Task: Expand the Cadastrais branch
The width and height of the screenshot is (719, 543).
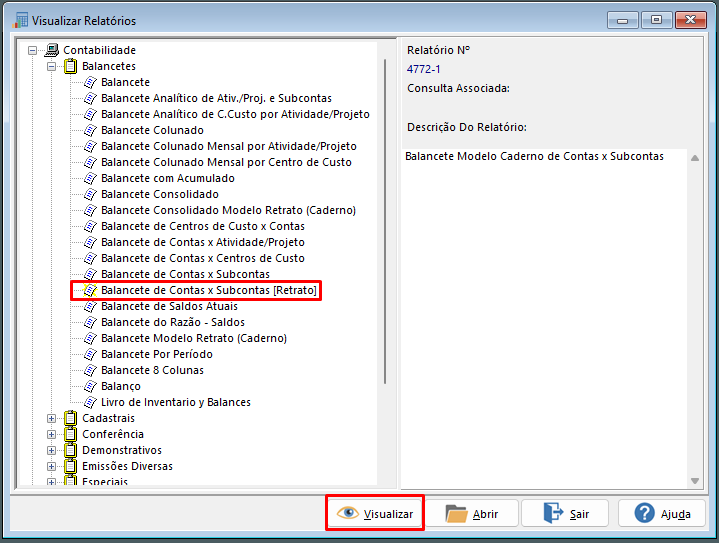Action: tap(51, 419)
